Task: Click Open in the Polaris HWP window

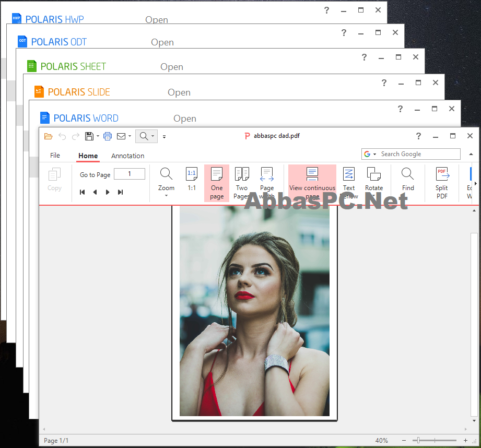Action: pyautogui.click(x=157, y=20)
